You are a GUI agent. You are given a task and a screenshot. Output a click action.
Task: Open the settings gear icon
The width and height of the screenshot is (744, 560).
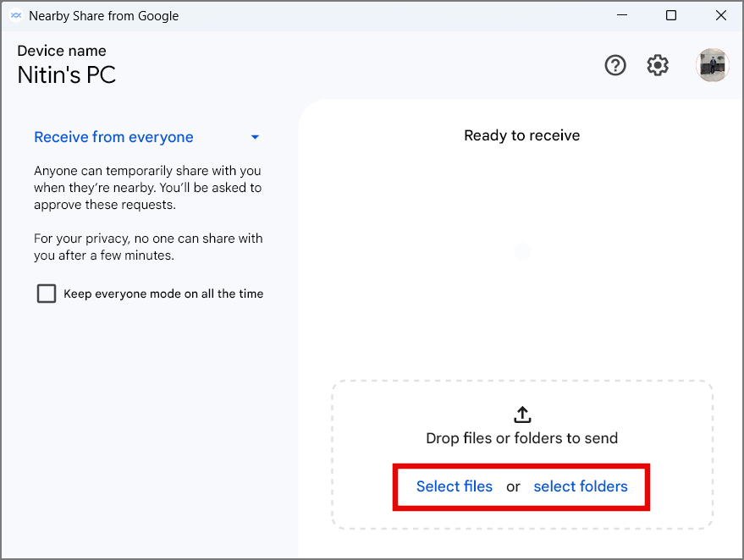click(658, 65)
